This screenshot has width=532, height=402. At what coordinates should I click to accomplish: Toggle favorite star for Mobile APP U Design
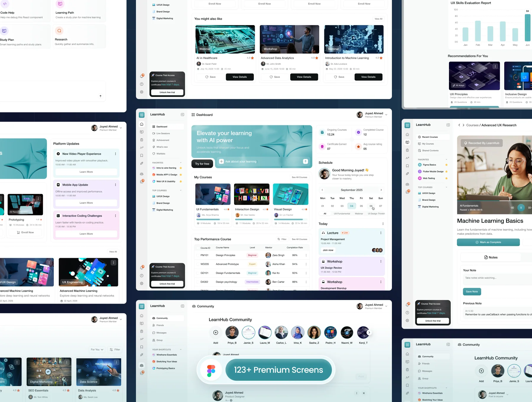click(x=181, y=175)
